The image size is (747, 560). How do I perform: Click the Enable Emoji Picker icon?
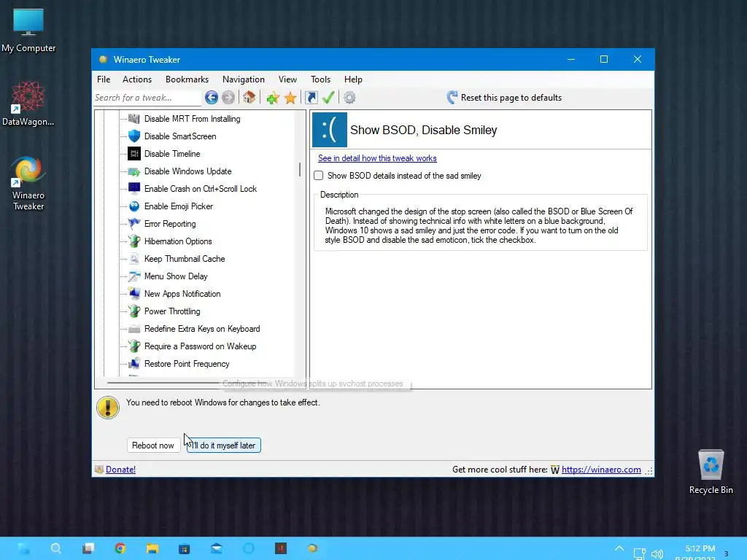(x=134, y=206)
